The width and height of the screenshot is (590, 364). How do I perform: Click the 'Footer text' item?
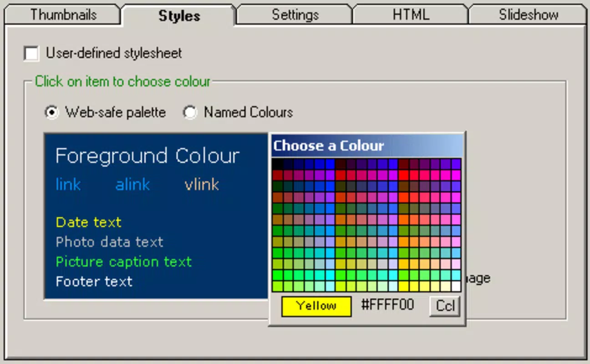[94, 281]
